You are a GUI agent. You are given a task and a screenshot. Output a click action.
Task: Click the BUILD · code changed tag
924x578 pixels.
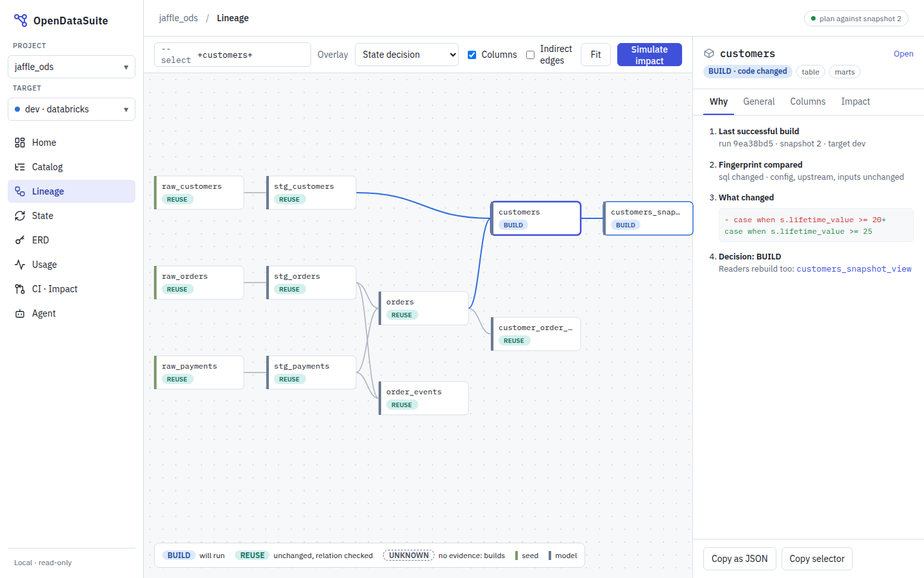coord(748,71)
